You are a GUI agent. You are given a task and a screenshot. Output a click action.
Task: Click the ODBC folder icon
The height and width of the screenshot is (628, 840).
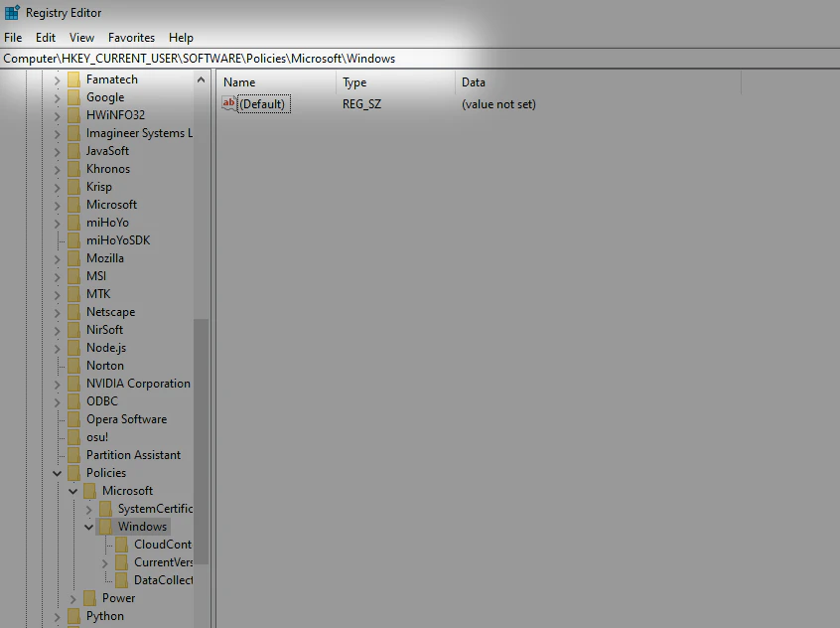73,401
